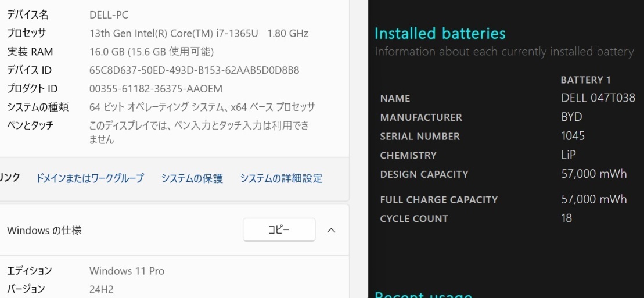The image size is (644, 298).
Task: Select the FULL CHARGE CAPACITY 57,000 mWh value
Action: click(x=594, y=199)
